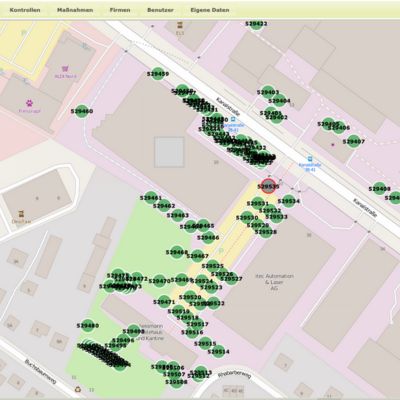This screenshot has height=400, width=400.
Task: Select tree marker 529534
Action: [x=289, y=201]
